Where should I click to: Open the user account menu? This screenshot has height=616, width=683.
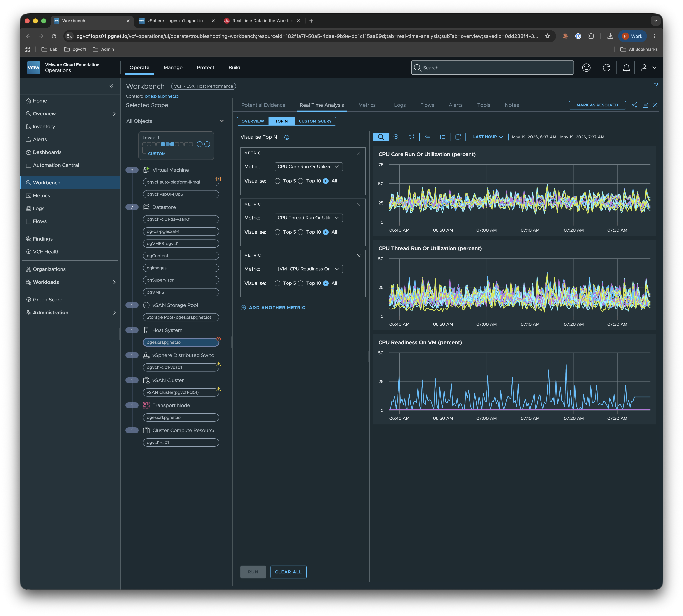[x=648, y=68]
